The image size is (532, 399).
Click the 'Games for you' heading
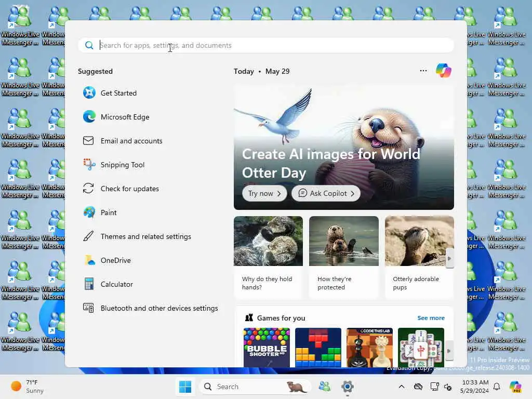click(x=281, y=318)
